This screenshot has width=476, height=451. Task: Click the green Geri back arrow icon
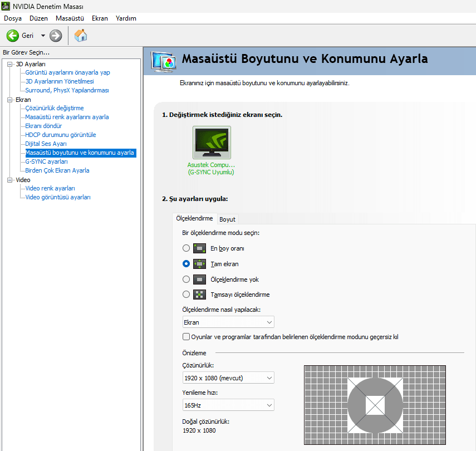click(13, 36)
